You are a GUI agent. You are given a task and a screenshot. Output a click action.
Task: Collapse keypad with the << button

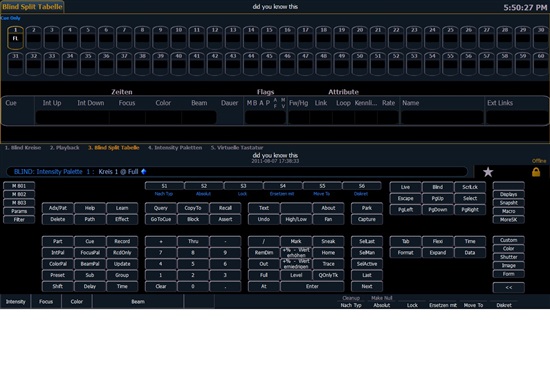pyautogui.click(x=509, y=287)
